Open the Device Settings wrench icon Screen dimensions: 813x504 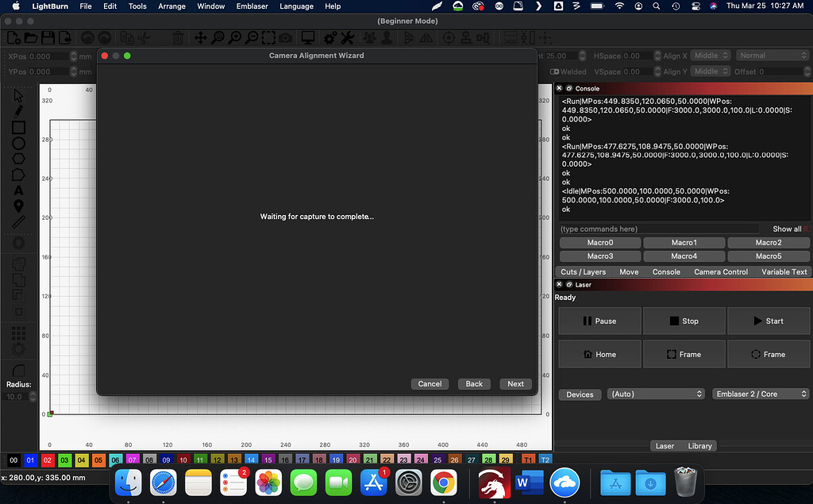[x=329, y=38]
